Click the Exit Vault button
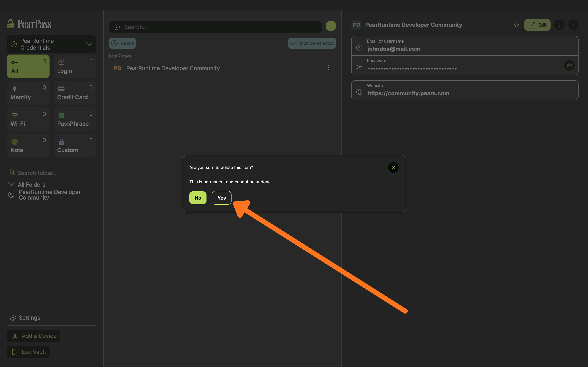Viewport: 588px width, 367px height. click(28, 352)
